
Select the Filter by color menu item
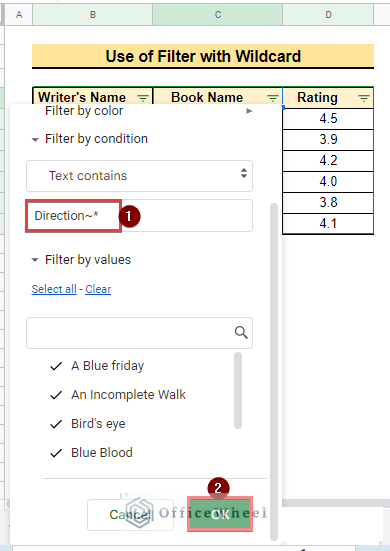(x=84, y=111)
